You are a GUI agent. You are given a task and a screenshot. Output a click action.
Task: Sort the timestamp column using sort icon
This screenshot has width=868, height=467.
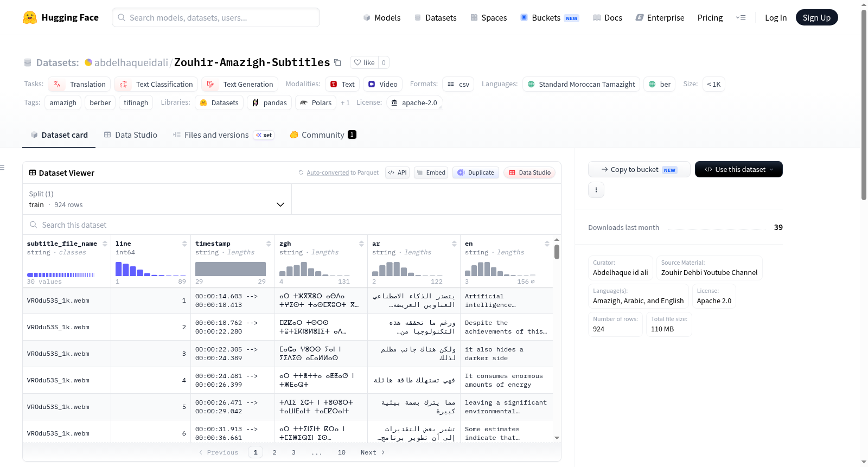click(x=269, y=244)
